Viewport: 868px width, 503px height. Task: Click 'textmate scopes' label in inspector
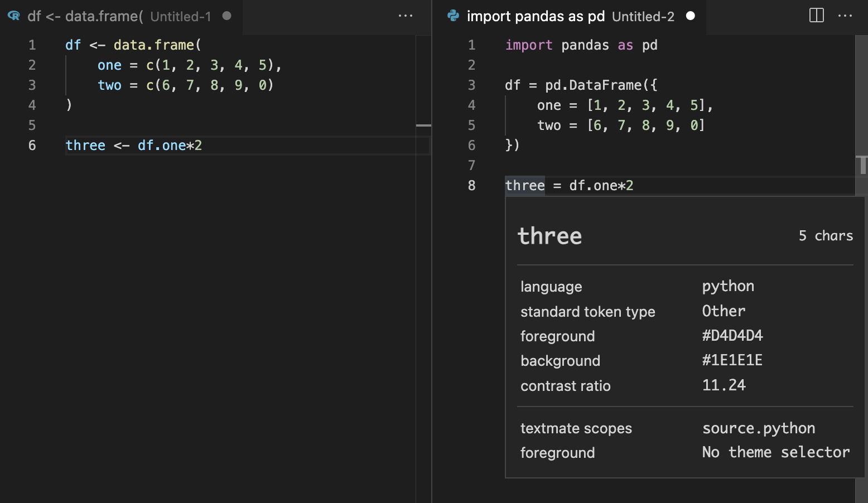click(576, 428)
